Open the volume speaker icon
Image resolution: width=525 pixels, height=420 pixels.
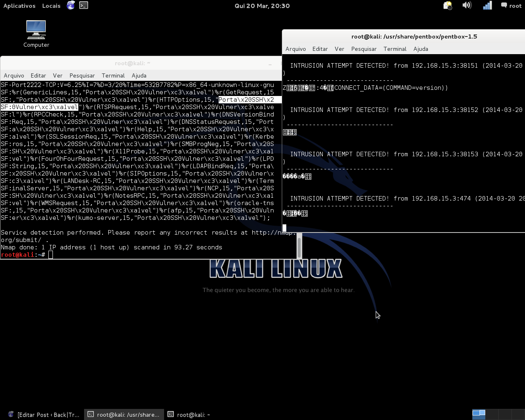[x=467, y=5]
